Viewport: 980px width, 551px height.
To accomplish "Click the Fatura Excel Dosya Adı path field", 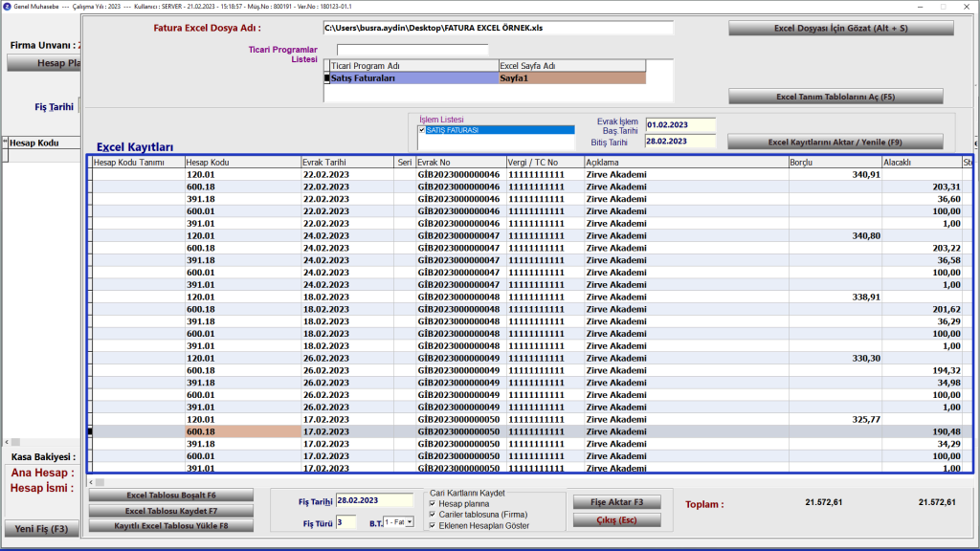I will click(x=498, y=29).
